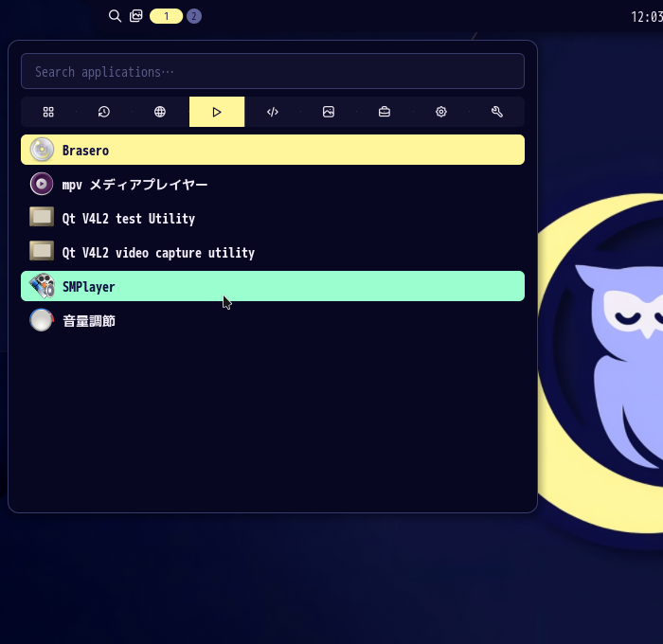The width and height of the screenshot is (663, 644).
Task: Click the 音量調節 knob icon
Action: (42, 320)
